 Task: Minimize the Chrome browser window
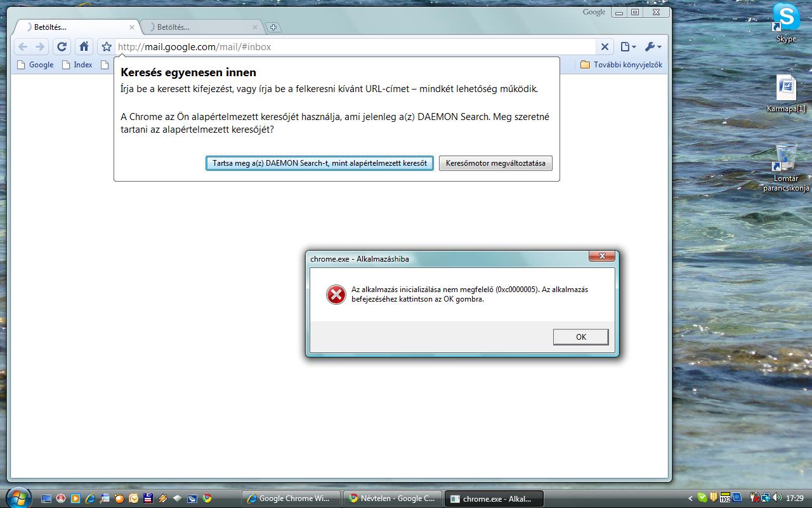(x=619, y=12)
